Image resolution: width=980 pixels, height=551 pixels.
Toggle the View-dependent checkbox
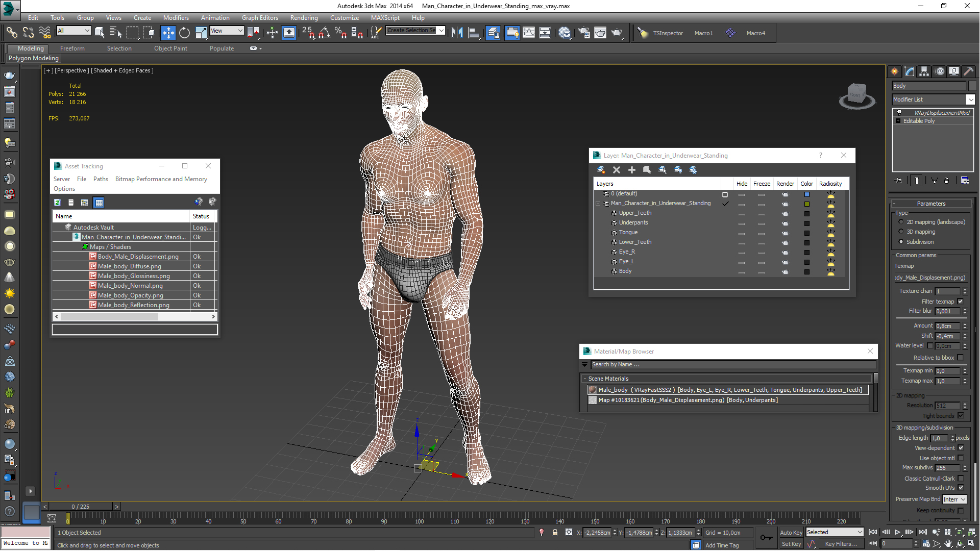click(x=961, y=448)
